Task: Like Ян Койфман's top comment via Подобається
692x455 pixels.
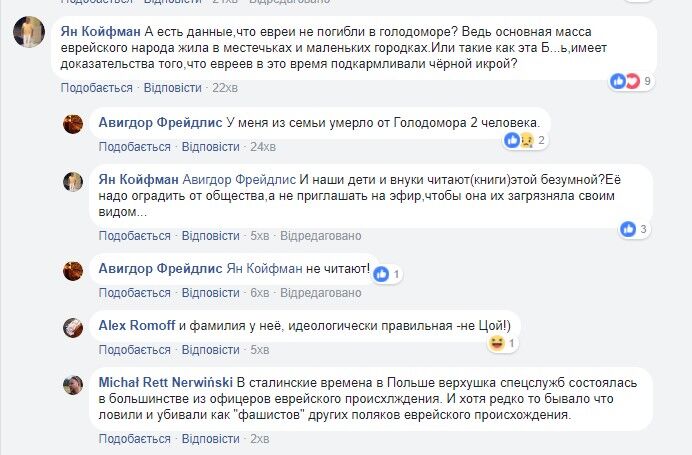Action: point(96,88)
